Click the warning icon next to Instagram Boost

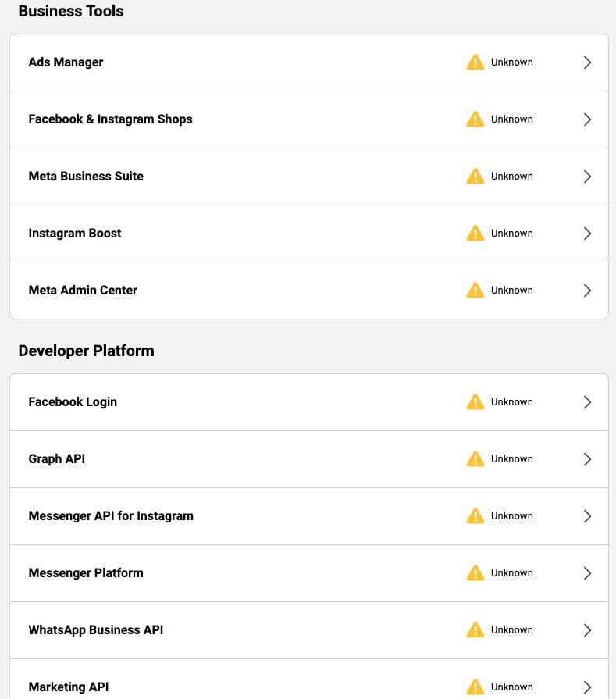click(475, 233)
